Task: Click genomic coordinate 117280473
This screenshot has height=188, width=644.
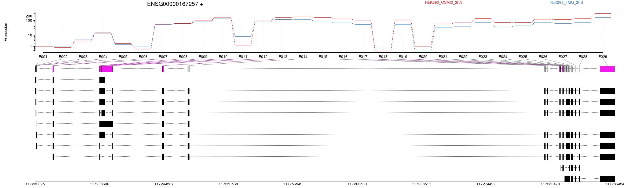Action: pos(550,184)
